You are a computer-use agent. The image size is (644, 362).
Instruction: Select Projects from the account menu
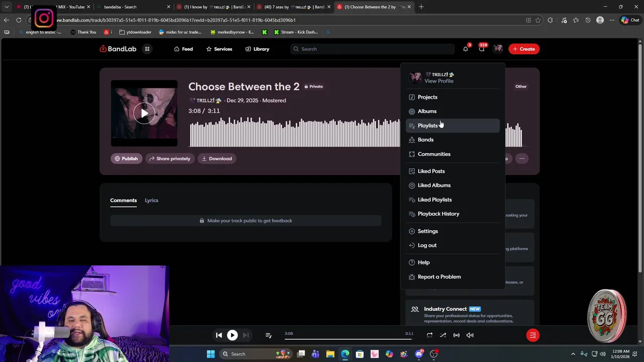452,97
